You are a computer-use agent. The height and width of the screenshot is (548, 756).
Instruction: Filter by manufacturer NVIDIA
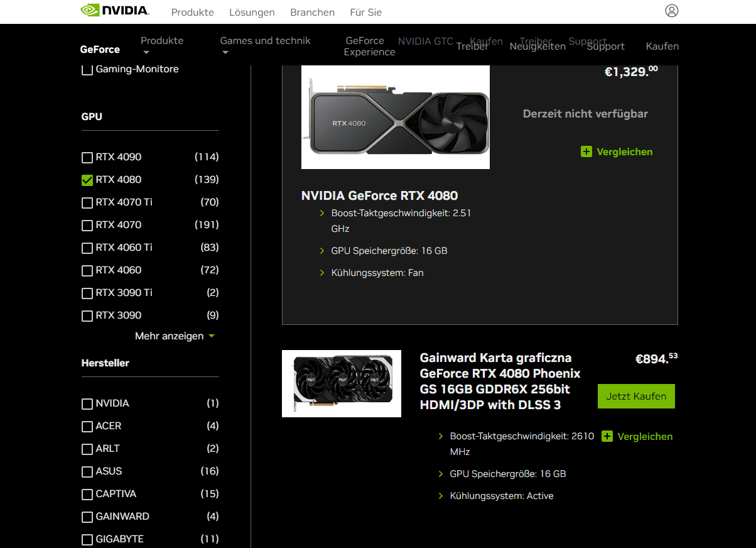click(x=87, y=403)
